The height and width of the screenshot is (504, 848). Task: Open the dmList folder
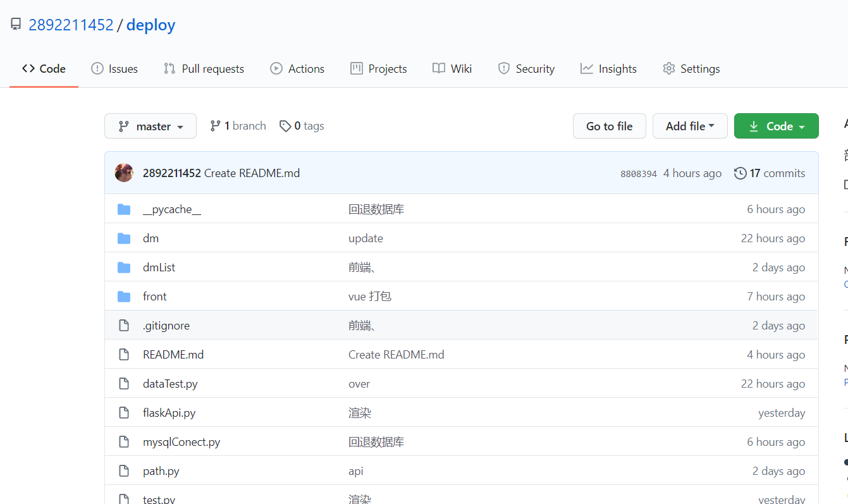(x=159, y=267)
